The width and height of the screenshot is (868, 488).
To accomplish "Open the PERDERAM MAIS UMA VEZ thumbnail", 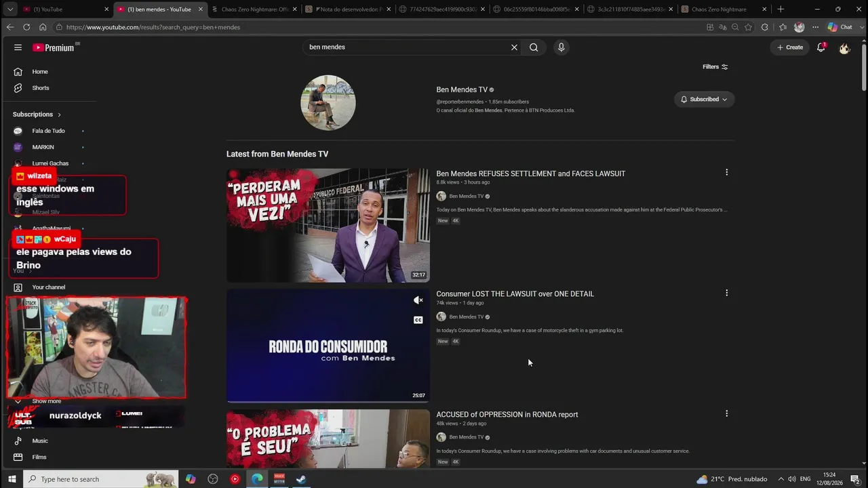I will (x=328, y=225).
